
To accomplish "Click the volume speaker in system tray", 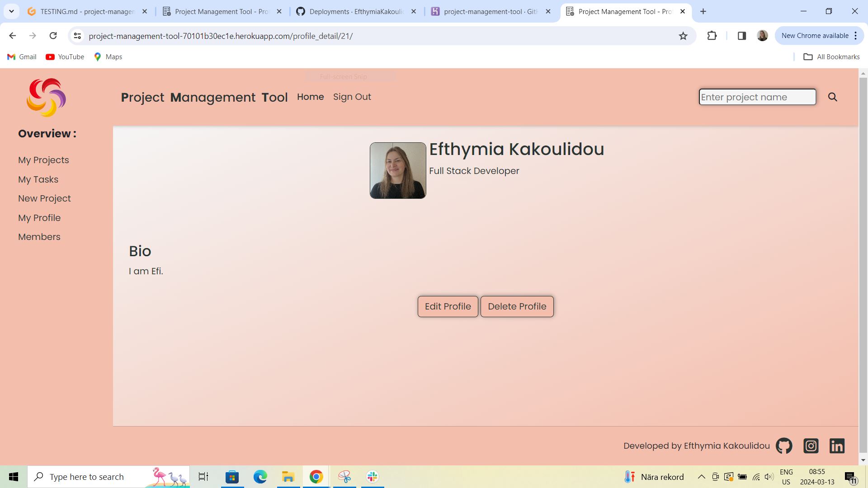I will pyautogui.click(x=769, y=476).
